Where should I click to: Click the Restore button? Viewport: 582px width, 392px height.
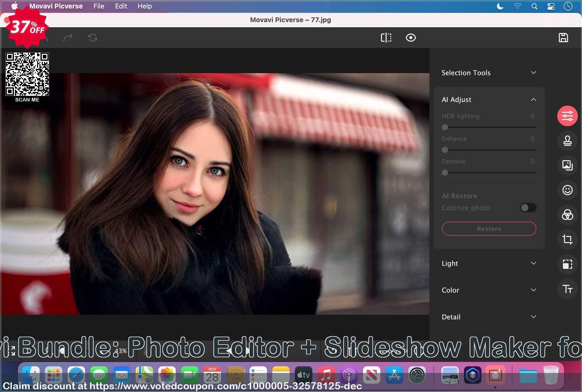489,228
